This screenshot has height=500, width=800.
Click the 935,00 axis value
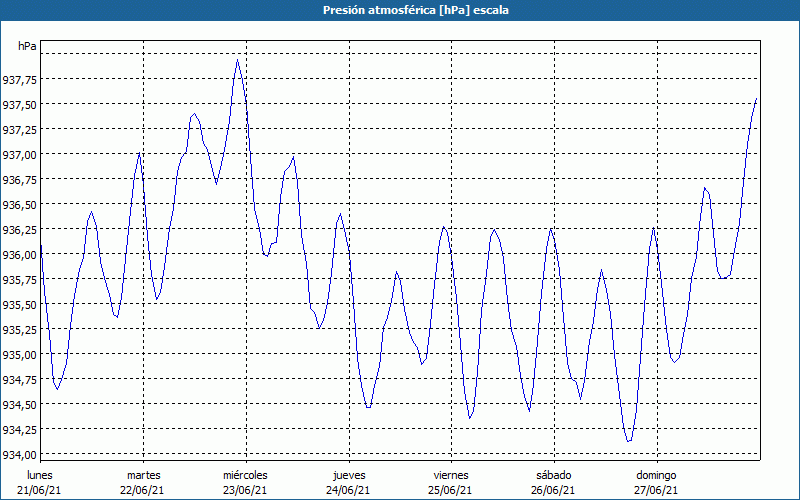[19, 354]
